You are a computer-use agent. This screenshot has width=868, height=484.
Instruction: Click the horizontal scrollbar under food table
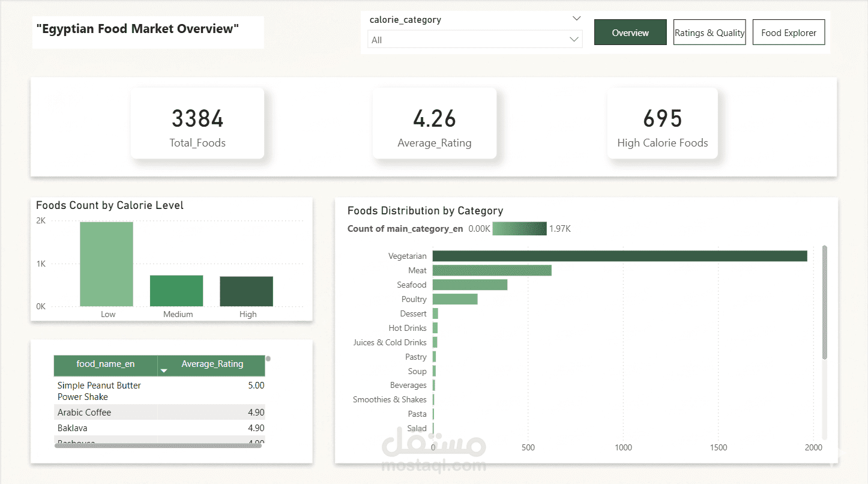click(158, 446)
